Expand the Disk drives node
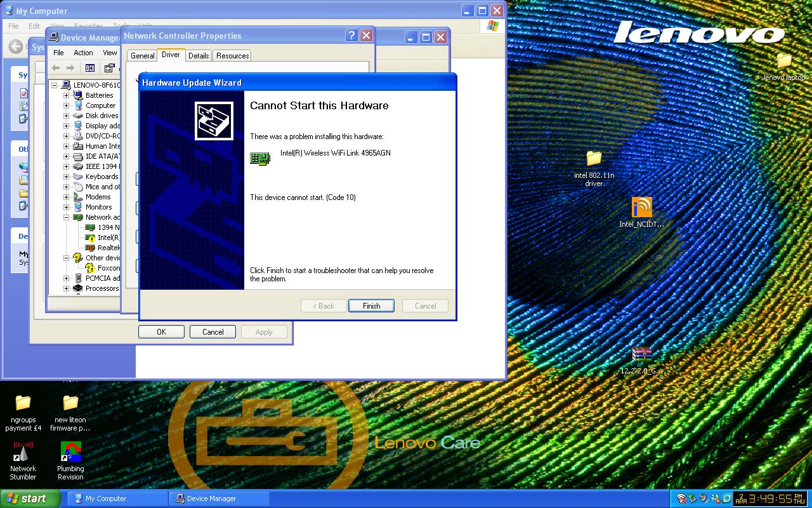This screenshot has width=812, height=508. (66, 116)
